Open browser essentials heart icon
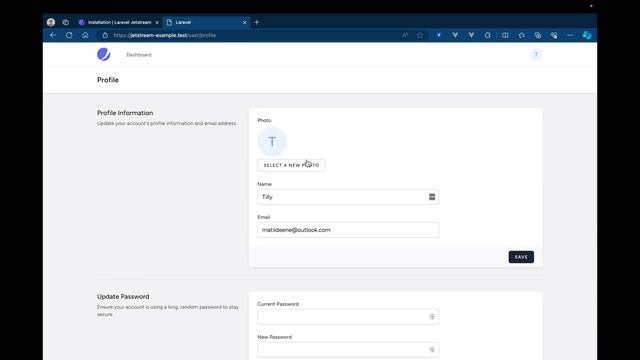640x360 pixels. click(554, 36)
